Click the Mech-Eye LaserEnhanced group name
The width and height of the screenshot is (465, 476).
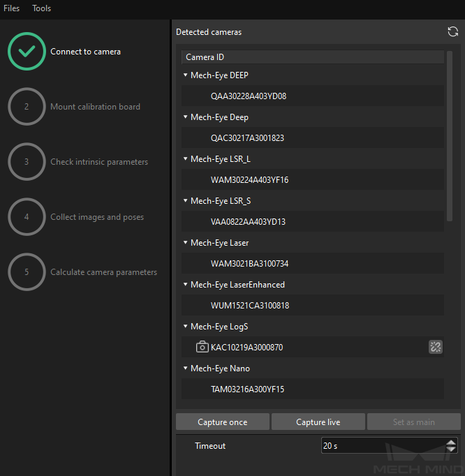pos(237,285)
